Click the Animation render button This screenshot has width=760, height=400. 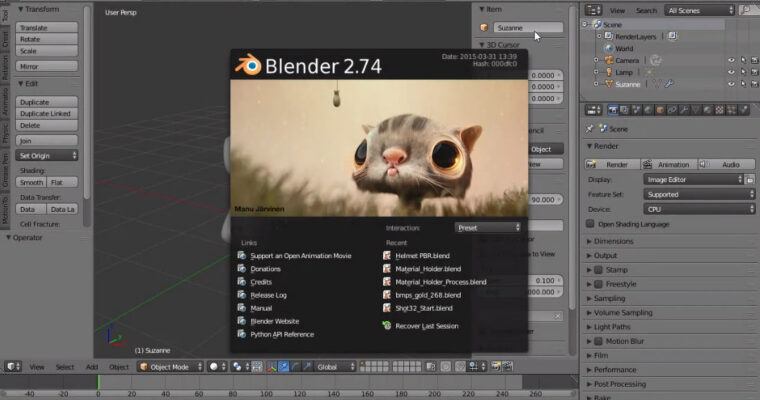pos(669,164)
